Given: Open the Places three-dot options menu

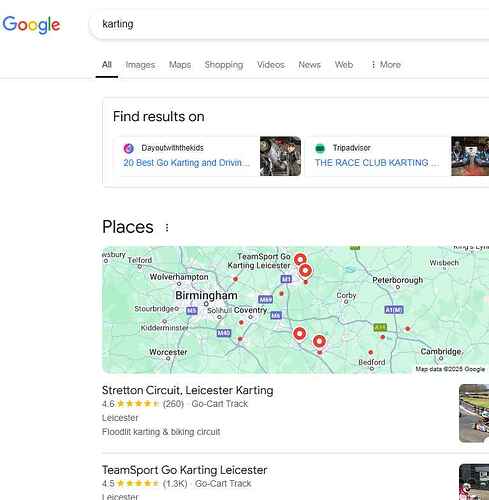Looking at the screenshot, I should [167, 228].
